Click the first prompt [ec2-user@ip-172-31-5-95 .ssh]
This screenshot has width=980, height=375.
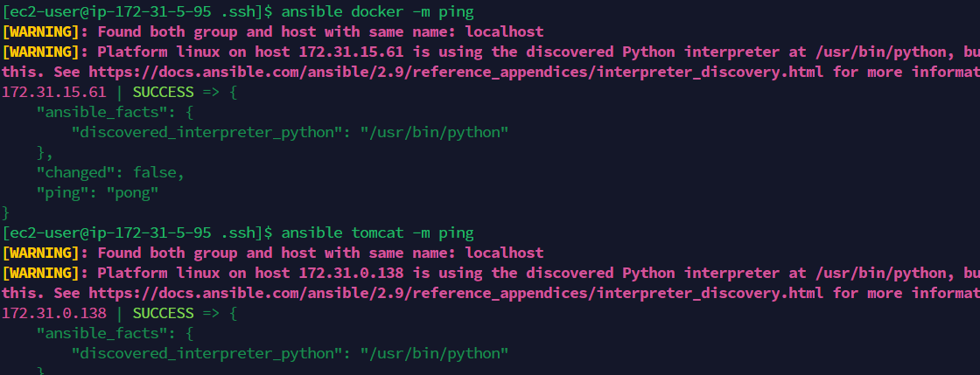pyautogui.click(x=134, y=11)
